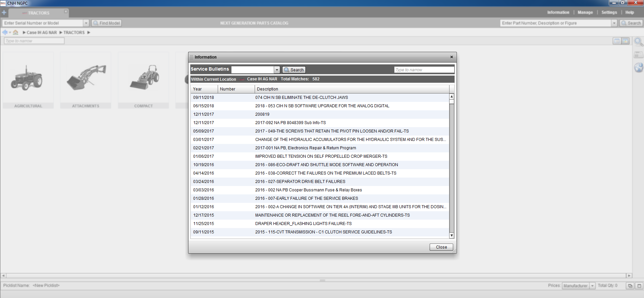Focus the Service Bulletins combo text field
644x298 pixels.
(253, 70)
